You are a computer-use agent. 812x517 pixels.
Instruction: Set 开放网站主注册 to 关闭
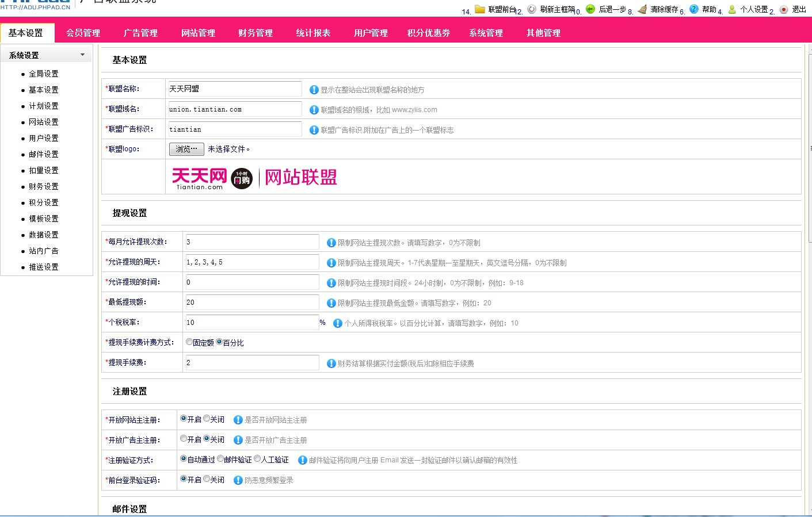pyautogui.click(x=207, y=419)
